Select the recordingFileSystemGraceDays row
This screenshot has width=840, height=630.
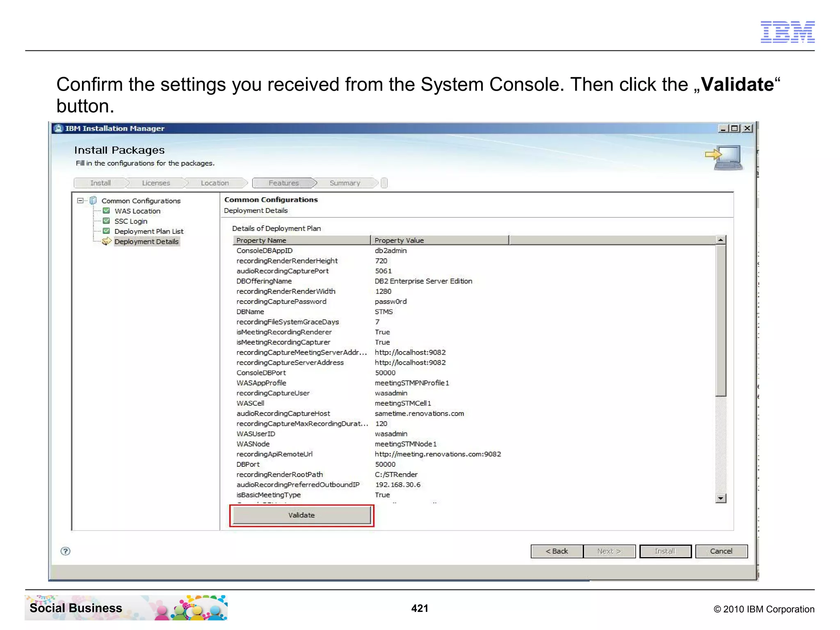click(x=474, y=322)
